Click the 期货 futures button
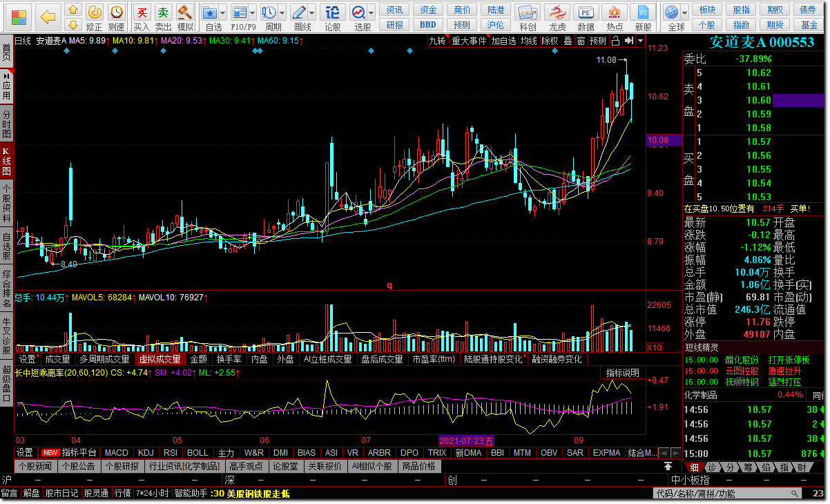 coord(775,24)
